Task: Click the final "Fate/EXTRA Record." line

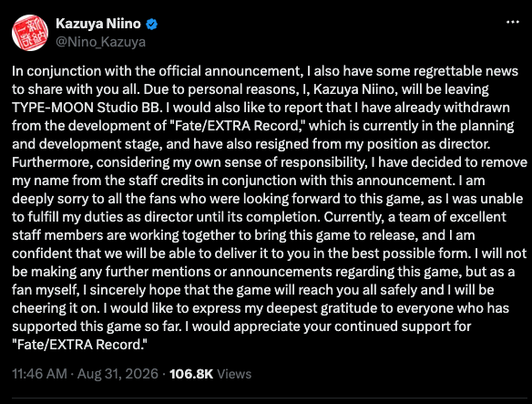Action: click(79, 345)
